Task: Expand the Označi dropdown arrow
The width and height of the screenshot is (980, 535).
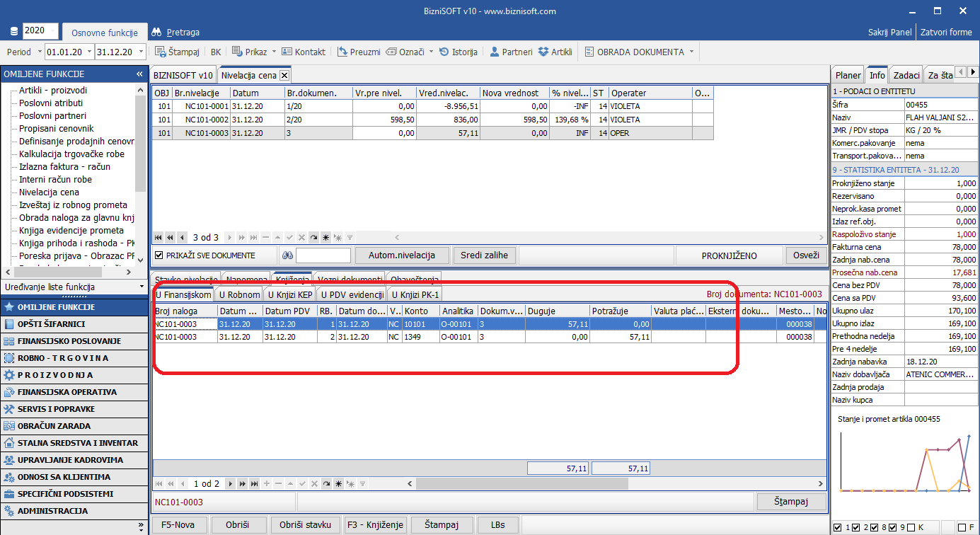Action: click(431, 52)
